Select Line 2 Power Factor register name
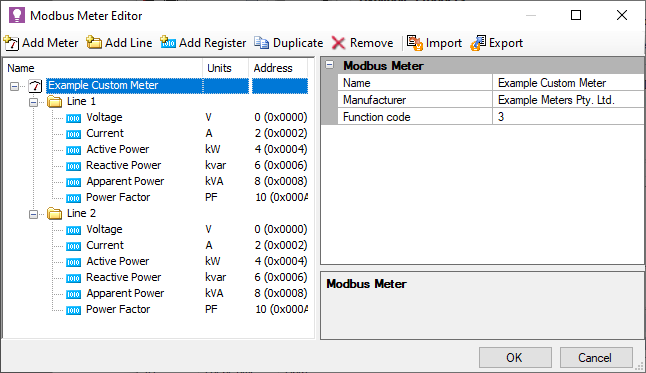Image resolution: width=646 pixels, height=373 pixels. point(118,310)
